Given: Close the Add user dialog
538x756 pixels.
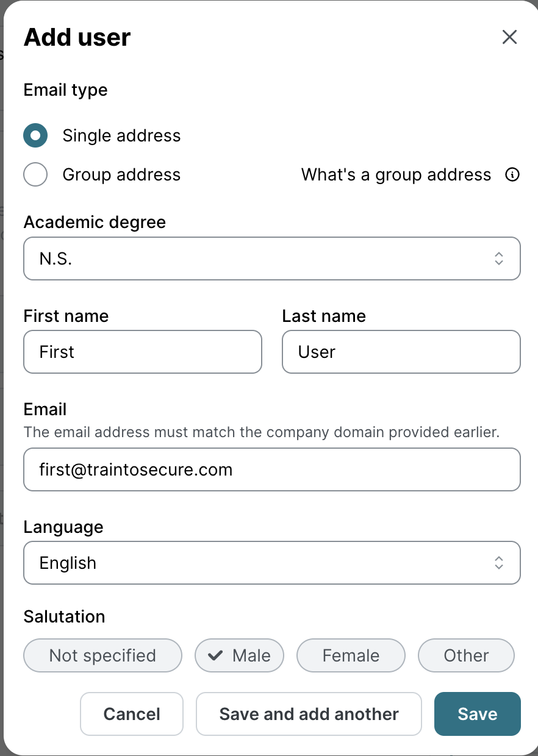Looking at the screenshot, I should click(x=509, y=37).
